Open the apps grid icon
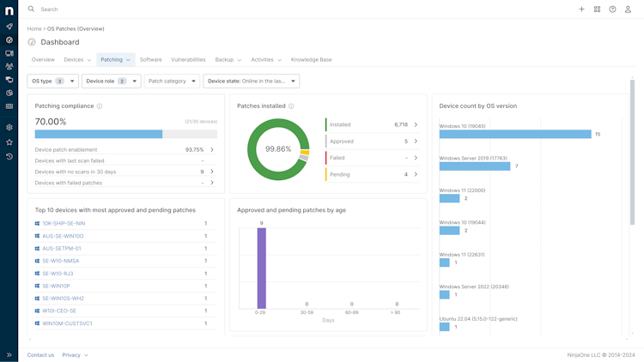Viewport: 644px width, 362px height. pos(597,9)
